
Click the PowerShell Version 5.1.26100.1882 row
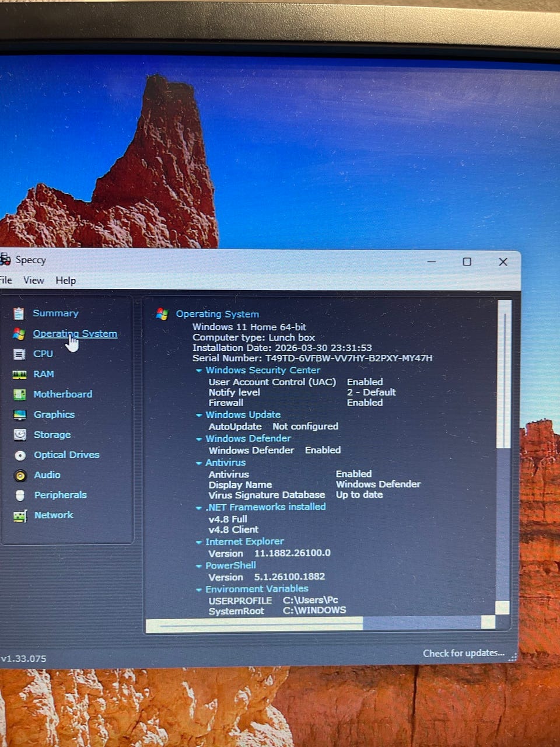[267, 577]
